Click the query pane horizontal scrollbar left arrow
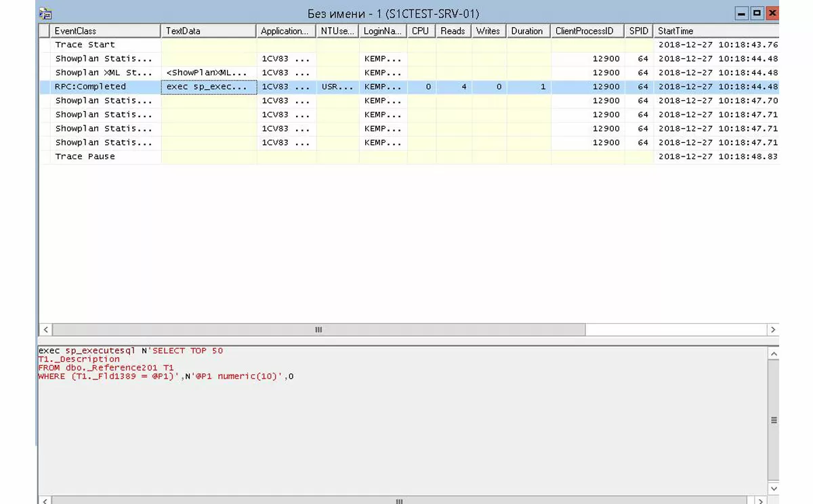The image size is (813, 504). pos(46,501)
